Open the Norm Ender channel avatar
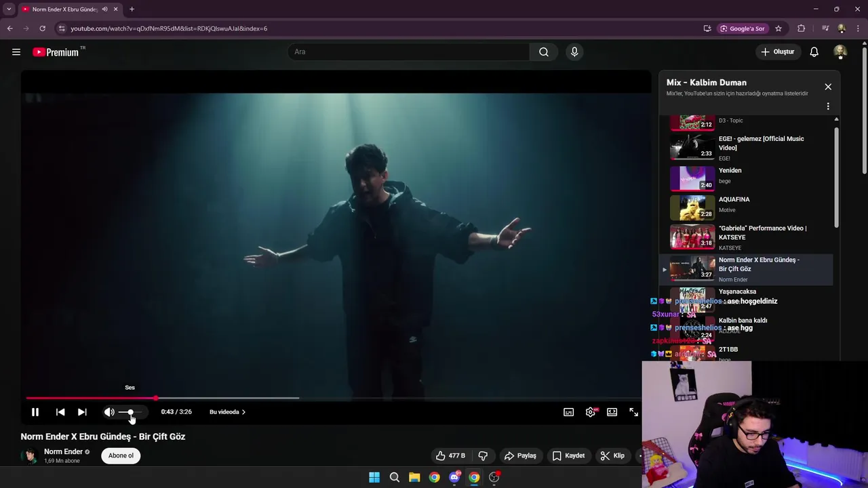 (x=29, y=456)
